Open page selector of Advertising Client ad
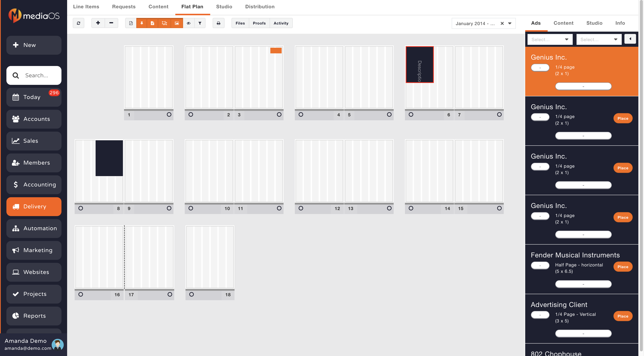The image size is (644, 356). point(583,334)
